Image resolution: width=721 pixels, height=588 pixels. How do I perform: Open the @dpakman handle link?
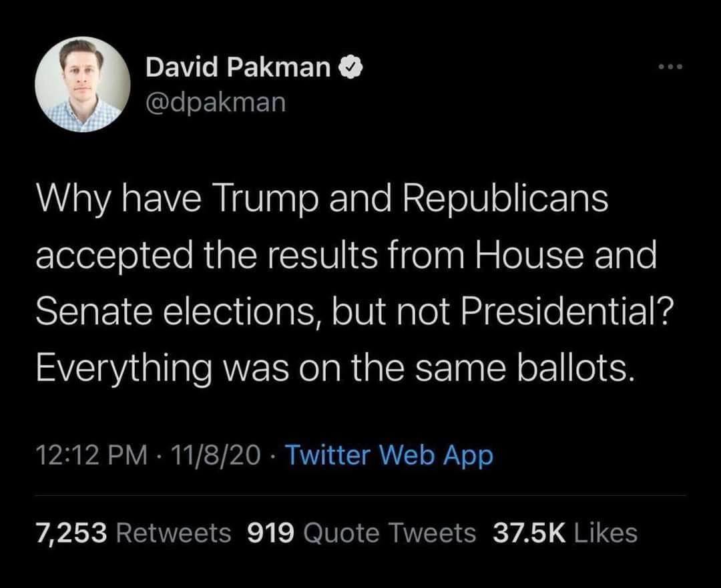pos(215,102)
